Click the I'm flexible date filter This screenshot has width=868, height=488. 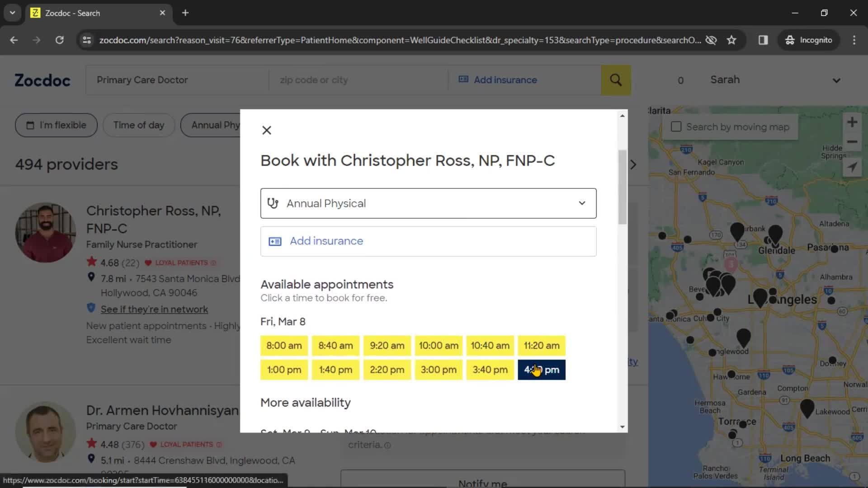pos(56,125)
